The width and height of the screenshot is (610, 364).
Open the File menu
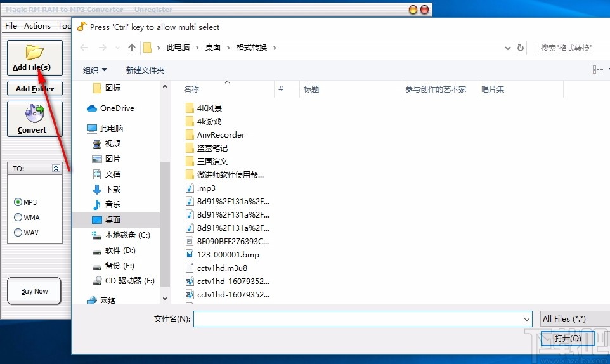point(11,25)
